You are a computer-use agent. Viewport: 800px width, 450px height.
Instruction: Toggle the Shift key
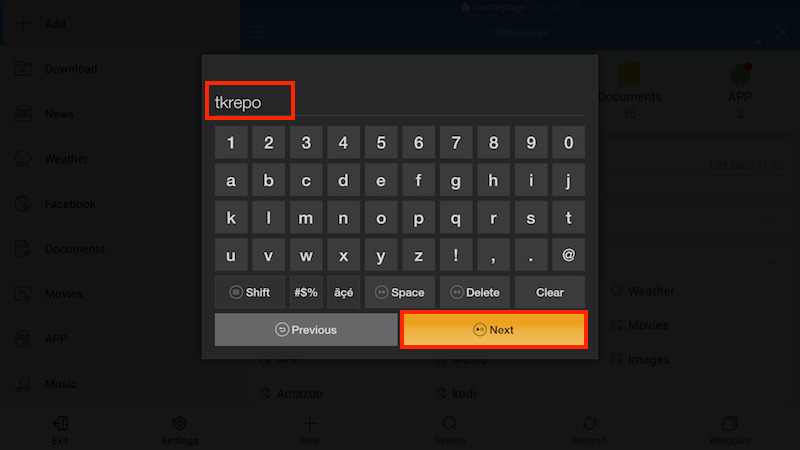(x=250, y=292)
